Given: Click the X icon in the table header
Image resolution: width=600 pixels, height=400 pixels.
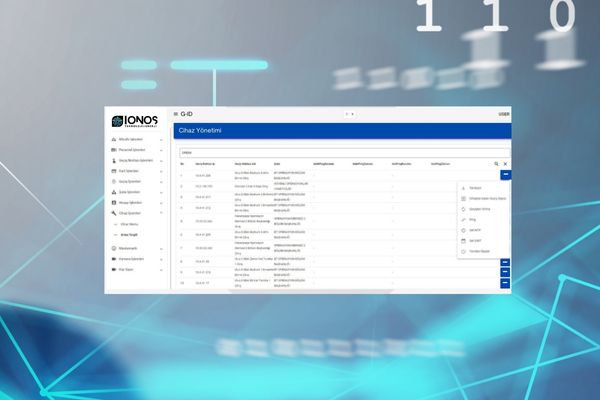Looking at the screenshot, I should (505, 163).
